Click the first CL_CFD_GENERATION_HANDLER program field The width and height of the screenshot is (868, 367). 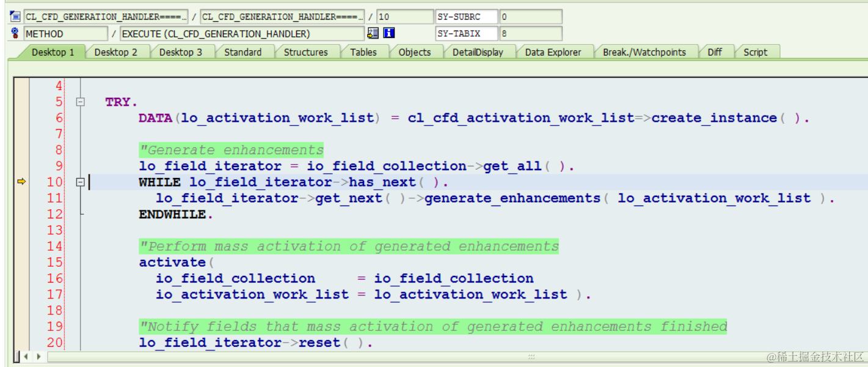[x=106, y=17]
